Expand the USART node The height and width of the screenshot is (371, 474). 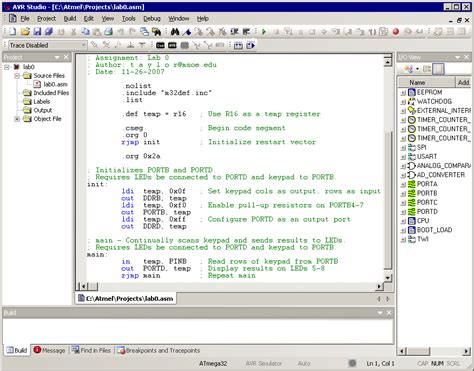coord(403,157)
